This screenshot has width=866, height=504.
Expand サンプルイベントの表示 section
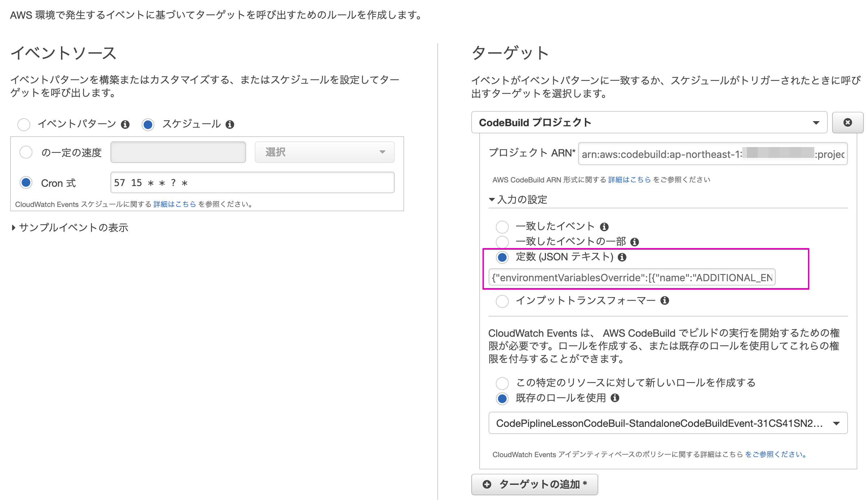click(70, 227)
